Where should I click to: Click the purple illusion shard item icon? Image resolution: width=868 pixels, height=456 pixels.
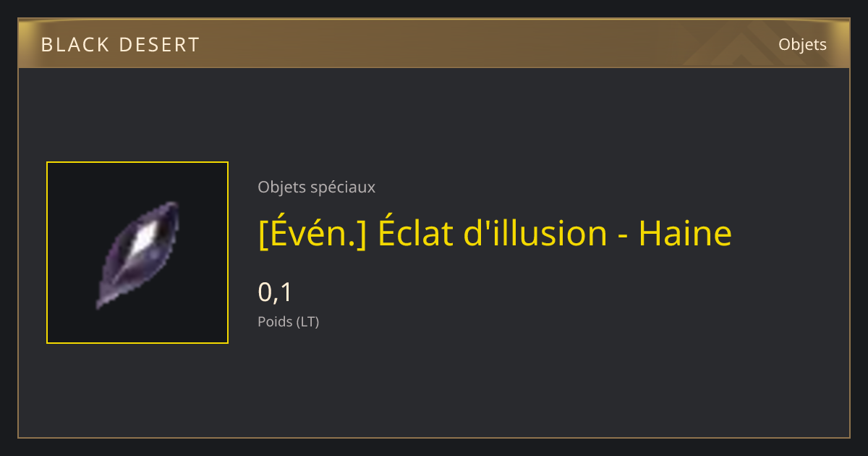tap(137, 254)
